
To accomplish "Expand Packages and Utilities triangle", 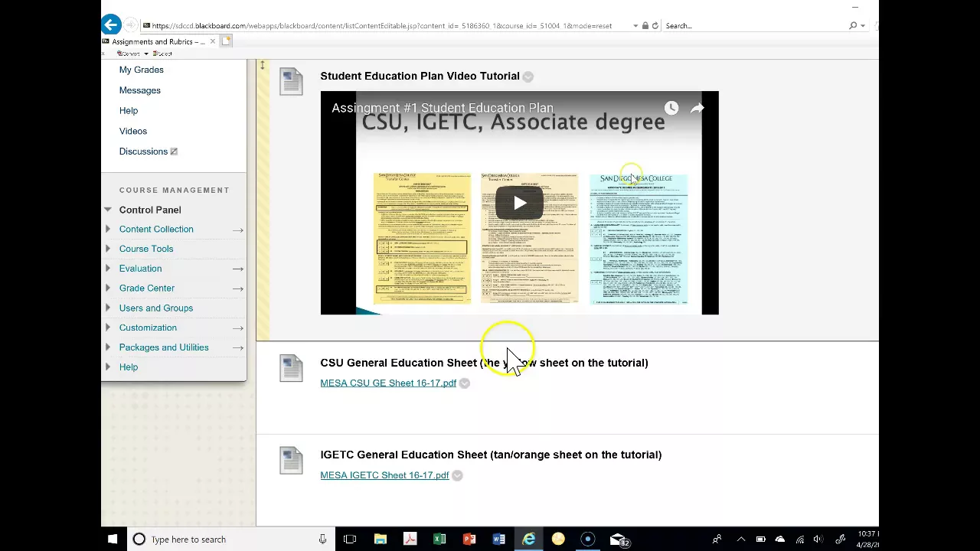I will [108, 347].
